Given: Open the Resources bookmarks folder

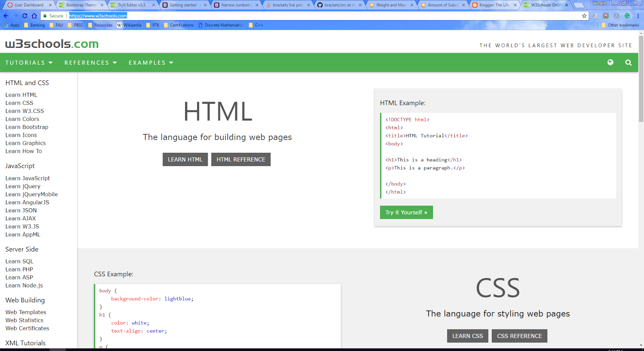Looking at the screenshot, I should pos(100,25).
